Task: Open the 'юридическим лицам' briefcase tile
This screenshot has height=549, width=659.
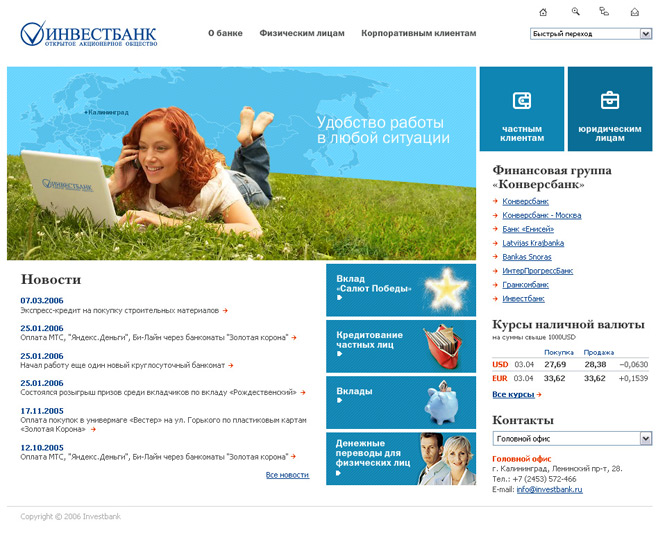Action: [x=610, y=109]
